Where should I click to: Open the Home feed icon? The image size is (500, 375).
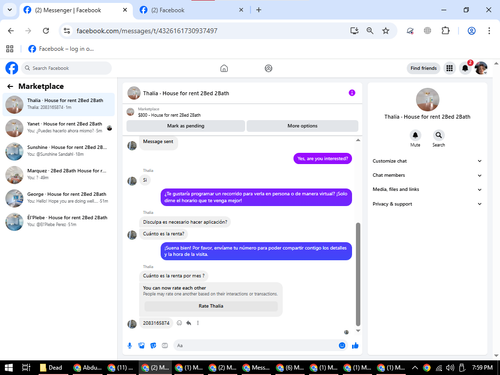pos(224,68)
